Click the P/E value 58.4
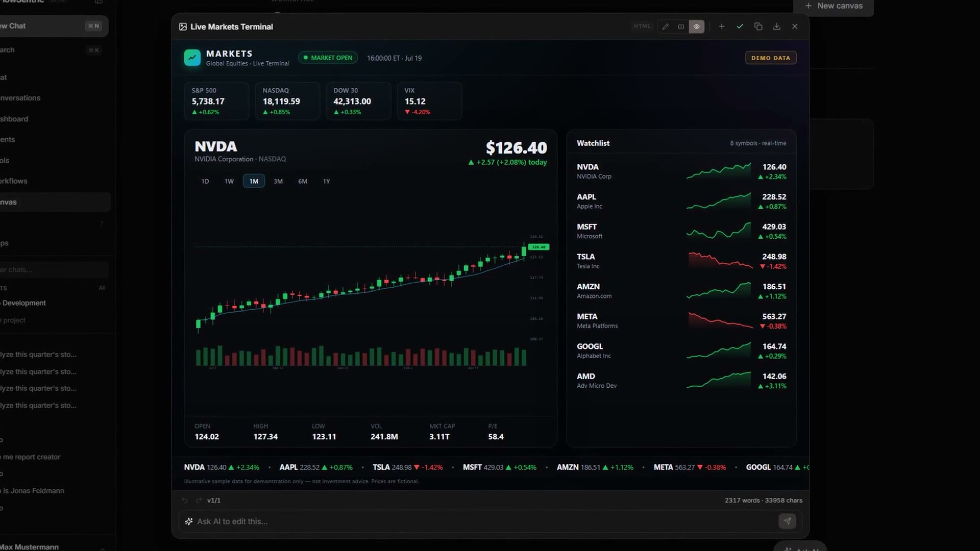 click(x=496, y=437)
